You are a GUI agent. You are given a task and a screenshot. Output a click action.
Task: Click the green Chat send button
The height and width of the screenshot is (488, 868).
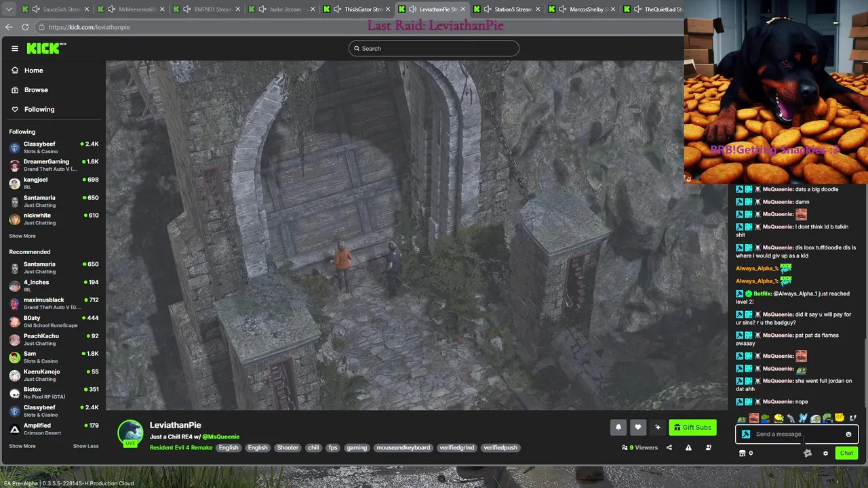[846, 453]
